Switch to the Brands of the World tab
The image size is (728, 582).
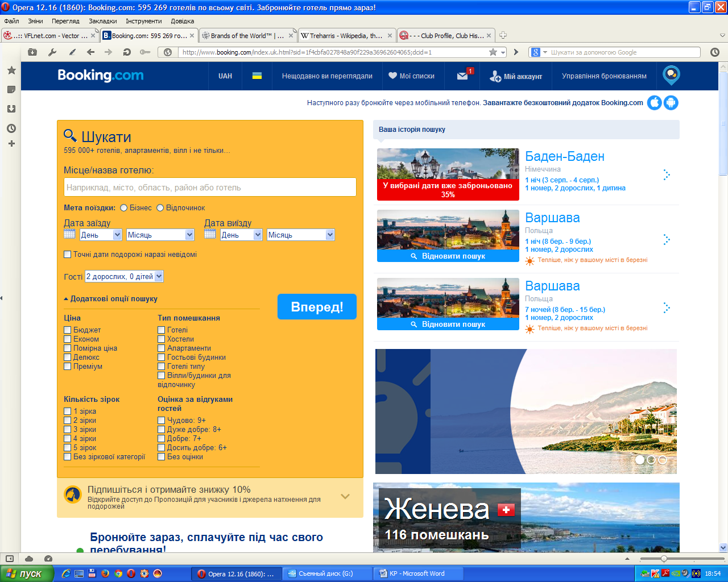pyautogui.click(x=248, y=35)
